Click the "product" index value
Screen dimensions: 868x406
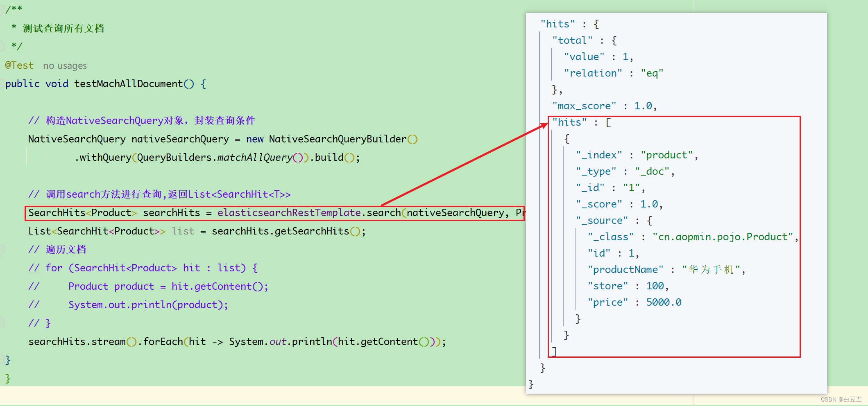(666, 155)
